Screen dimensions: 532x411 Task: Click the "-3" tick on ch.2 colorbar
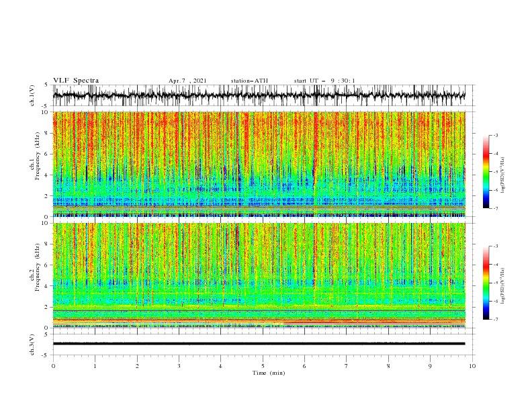point(496,246)
